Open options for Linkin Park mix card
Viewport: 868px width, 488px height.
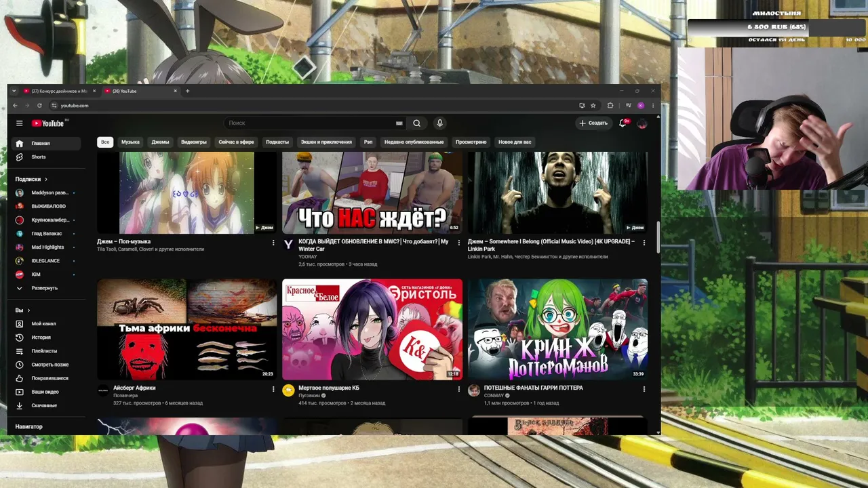(644, 243)
